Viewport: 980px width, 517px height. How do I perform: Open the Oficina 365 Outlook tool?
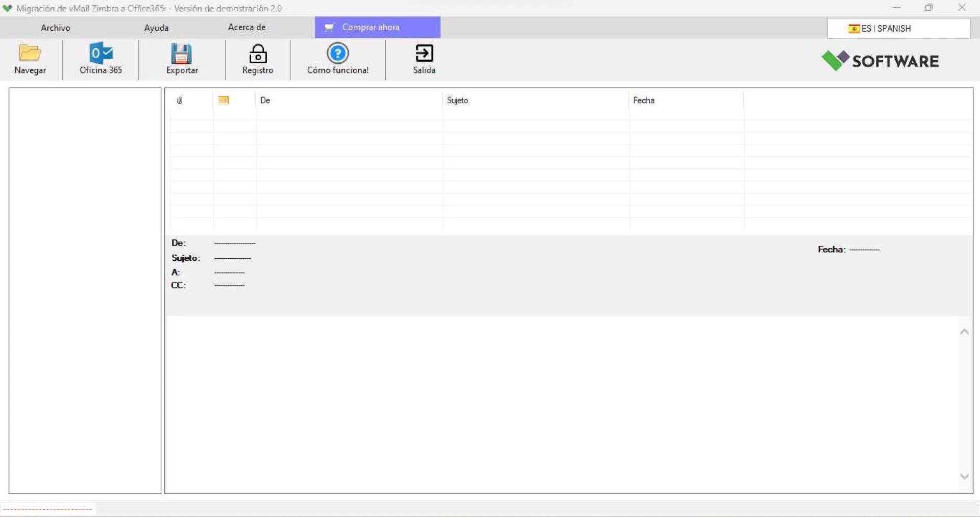[101, 53]
